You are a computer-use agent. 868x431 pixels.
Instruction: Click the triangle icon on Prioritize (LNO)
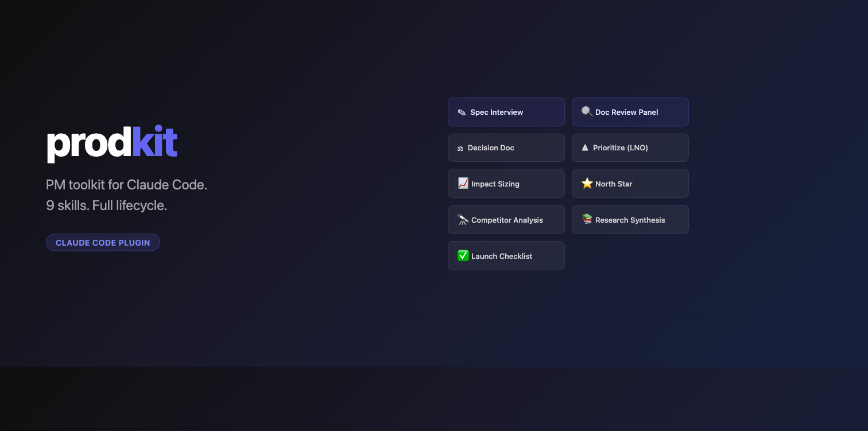[585, 147]
